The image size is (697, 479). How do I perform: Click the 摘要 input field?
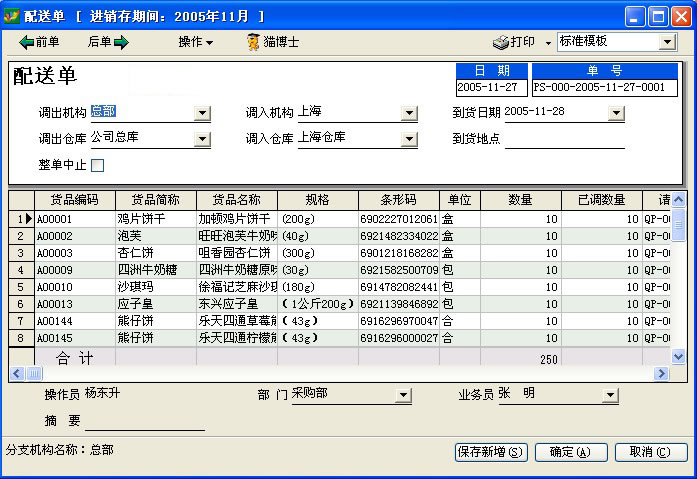click(x=144, y=421)
